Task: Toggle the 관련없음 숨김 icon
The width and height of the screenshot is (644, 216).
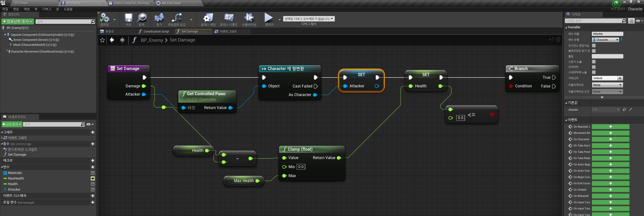Action: click(x=177, y=19)
